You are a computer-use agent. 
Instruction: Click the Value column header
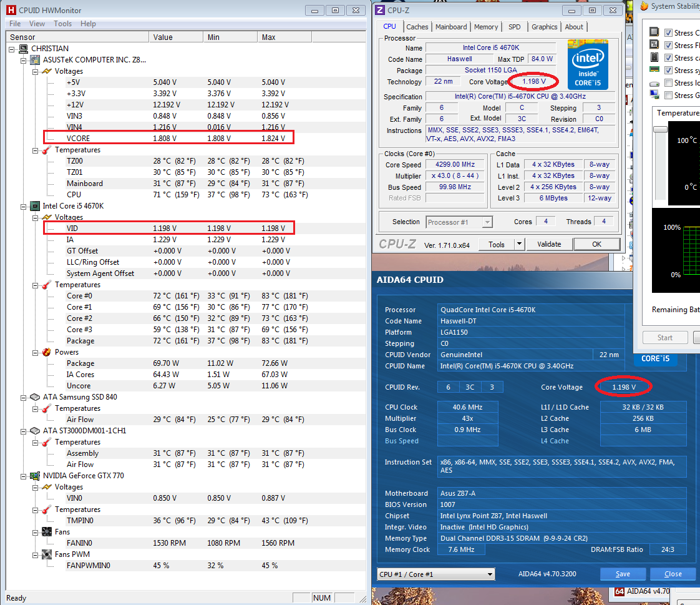coord(176,37)
